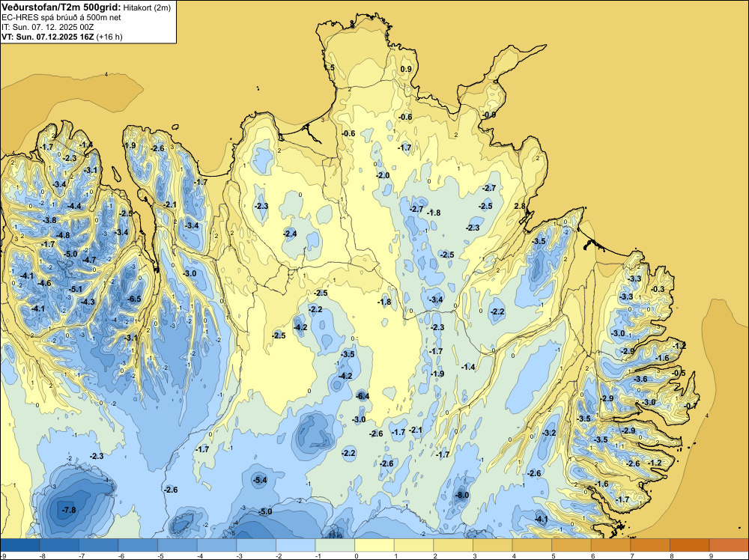This screenshot has height=560, width=749.
Task: Click the legend color segment between -9 and -8
Action: (20, 545)
